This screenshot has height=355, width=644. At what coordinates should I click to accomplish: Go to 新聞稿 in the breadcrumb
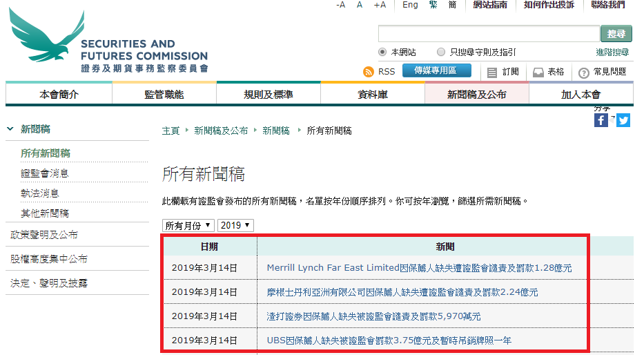point(276,131)
